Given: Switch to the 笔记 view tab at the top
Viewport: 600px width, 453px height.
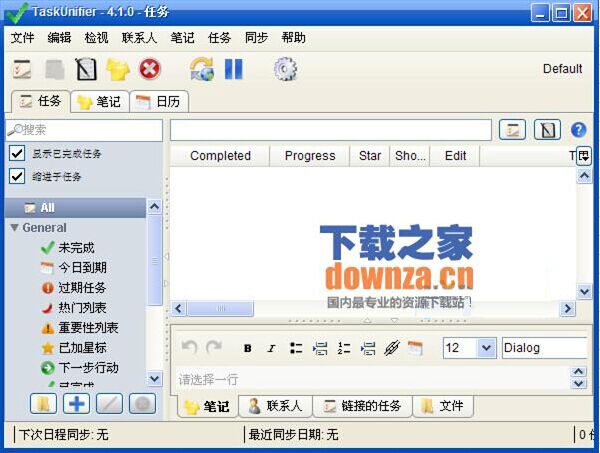Looking at the screenshot, I should [99, 102].
